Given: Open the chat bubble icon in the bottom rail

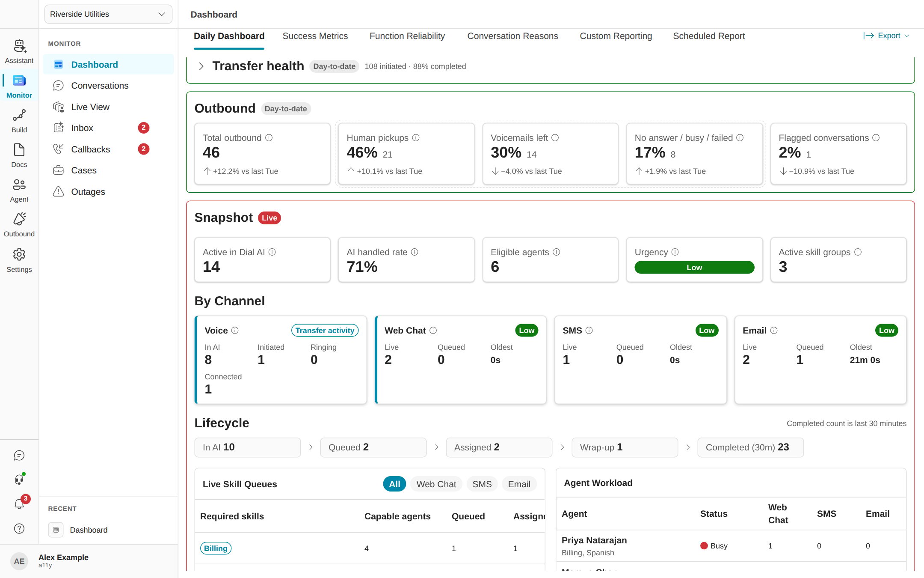Looking at the screenshot, I should (x=19, y=456).
